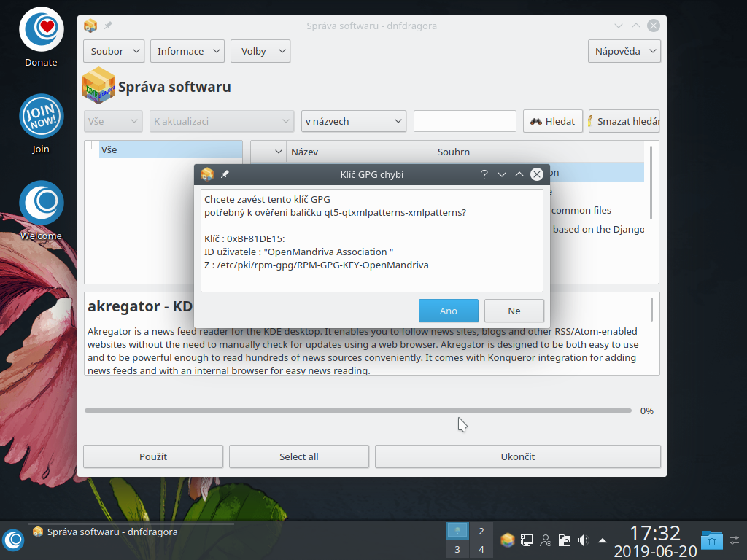This screenshot has width=747, height=560.
Task: Open the Vše filter combo box
Action: [x=113, y=121]
